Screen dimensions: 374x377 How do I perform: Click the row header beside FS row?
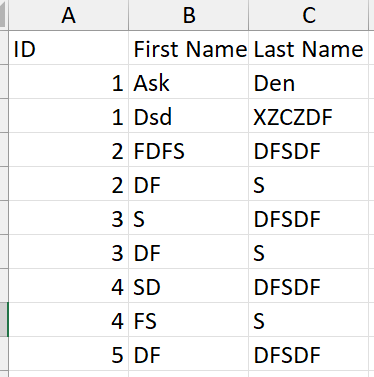tap(4, 320)
